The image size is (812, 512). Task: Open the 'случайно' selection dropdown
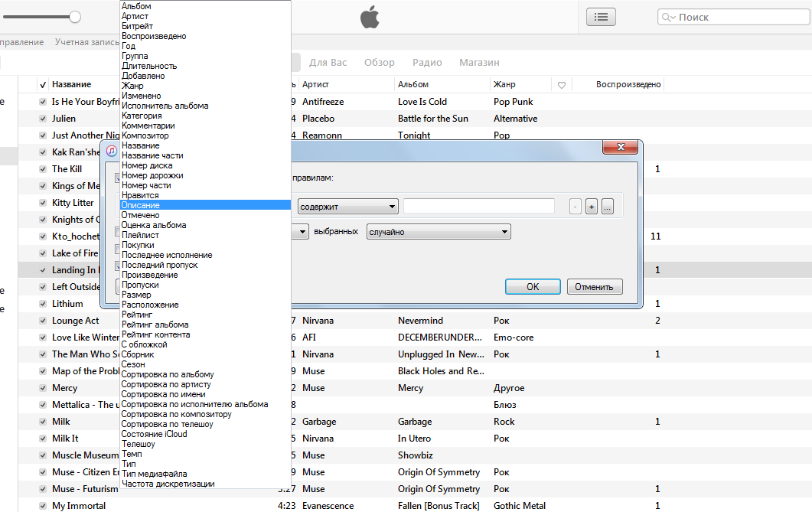pos(439,232)
